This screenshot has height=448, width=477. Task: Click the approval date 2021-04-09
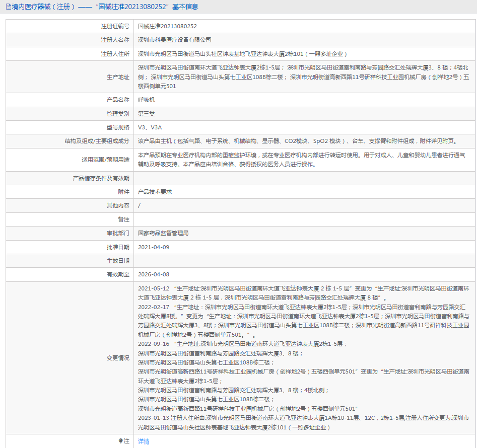pyautogui.click(x=153, y=247)
